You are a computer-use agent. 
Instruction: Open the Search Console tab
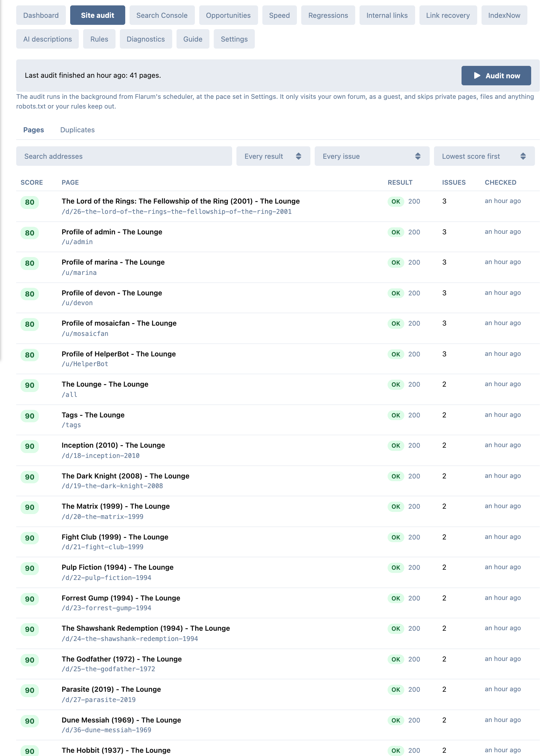[162, 15]
